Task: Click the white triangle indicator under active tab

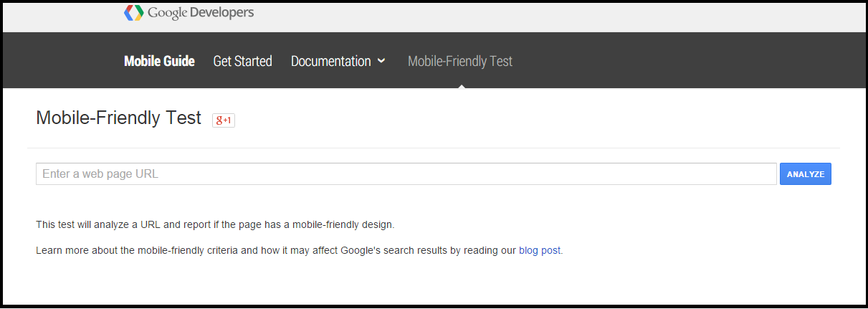Action: click(462, 86)
